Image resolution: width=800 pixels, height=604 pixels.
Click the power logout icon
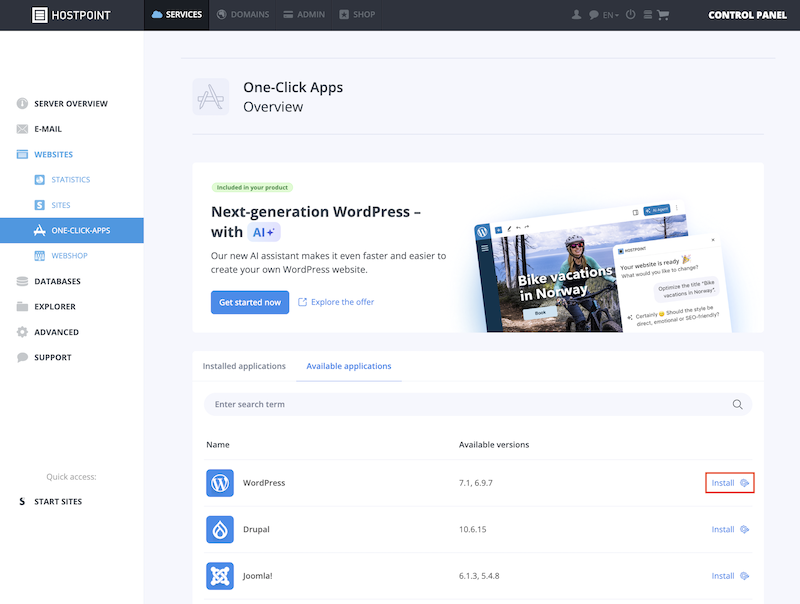click(x=631, y=14)
